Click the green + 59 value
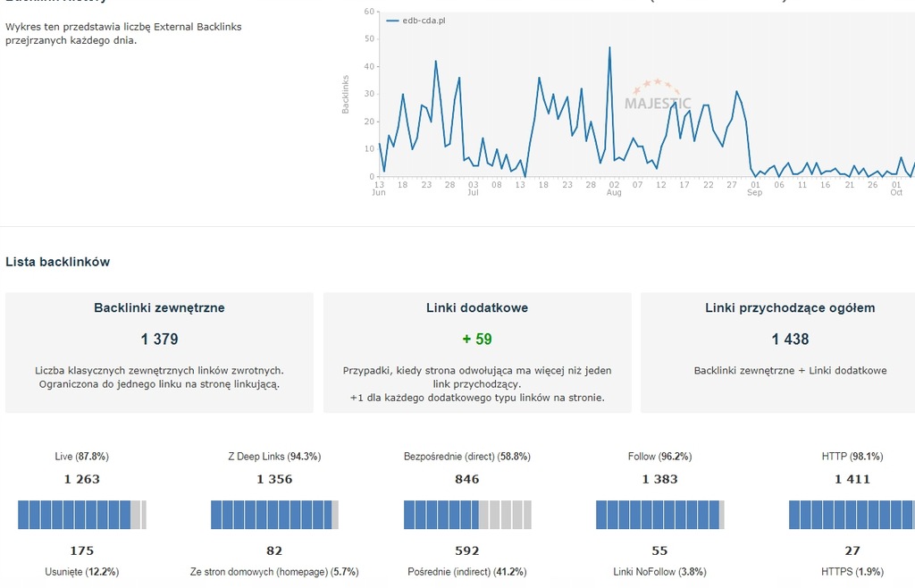The height and width of the screenshot is (588, 915). pyautogui.click(x=477, y=339)
